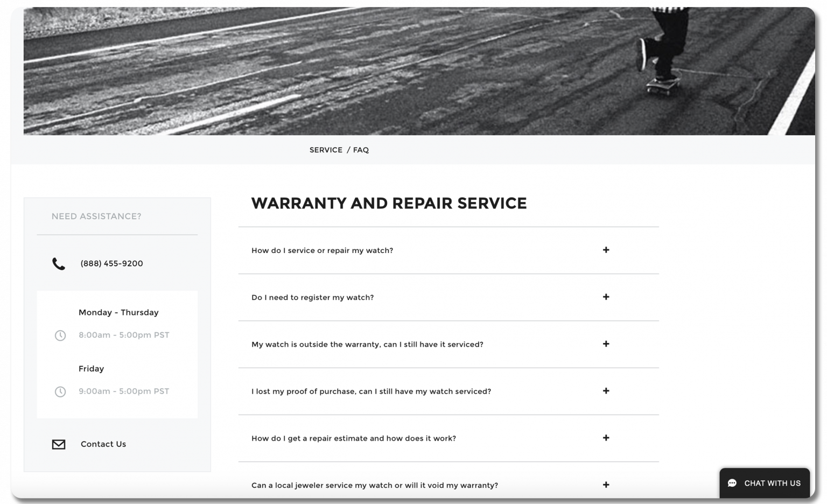Open the SERVICE breadcrumb link
The image size is (827, 504).
326,150
